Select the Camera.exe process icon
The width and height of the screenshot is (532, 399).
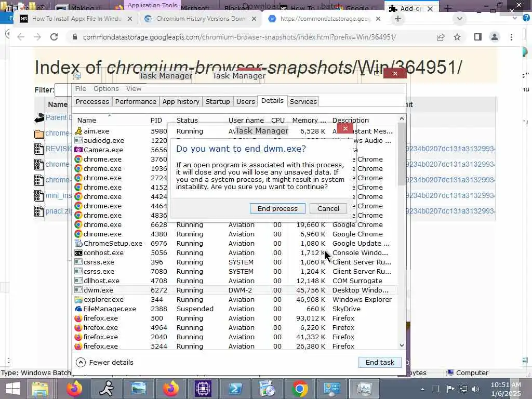pos(78,150)
